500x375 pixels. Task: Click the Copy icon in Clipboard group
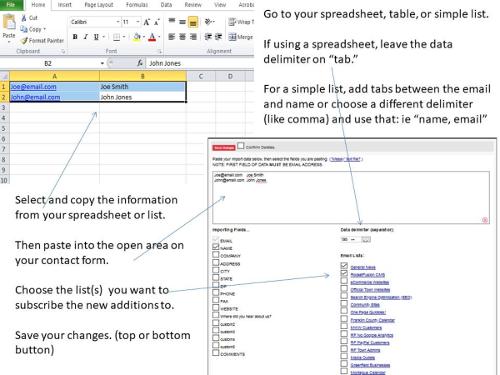click(24, 29)
